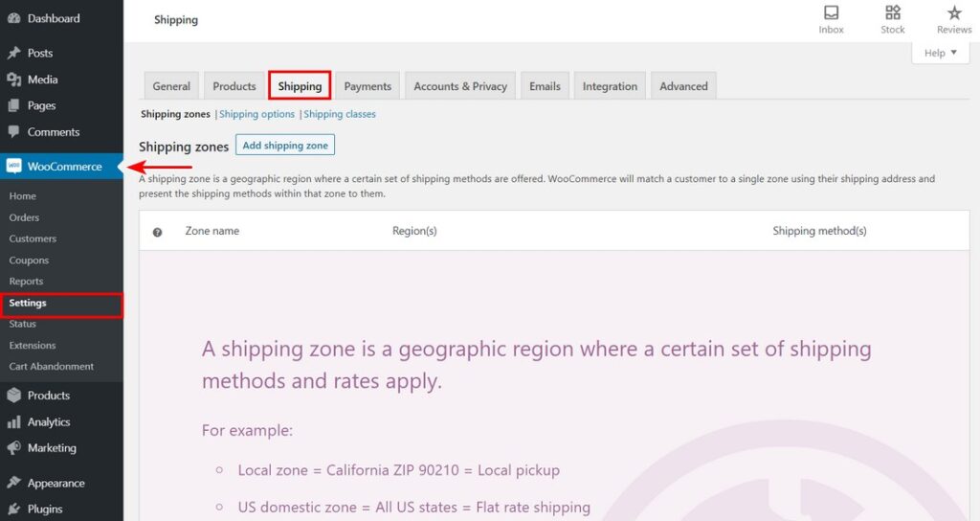Click the zone name help question-mark icon
Screen dimensions: 980x521
[x=158, y=232]
